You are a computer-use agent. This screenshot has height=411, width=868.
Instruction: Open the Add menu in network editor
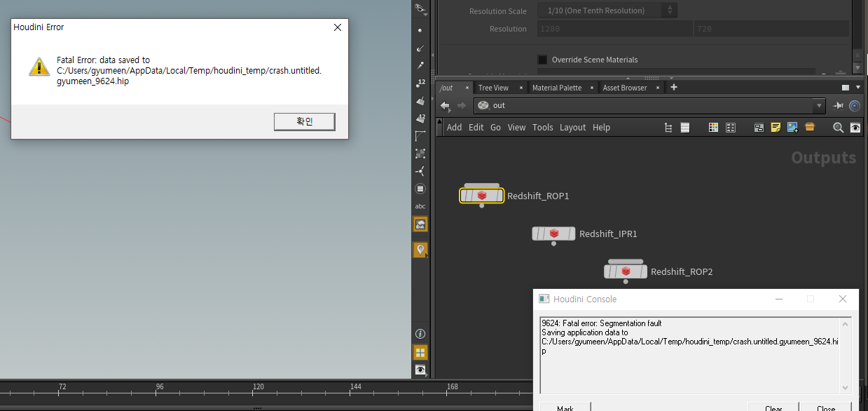(455, 127)
